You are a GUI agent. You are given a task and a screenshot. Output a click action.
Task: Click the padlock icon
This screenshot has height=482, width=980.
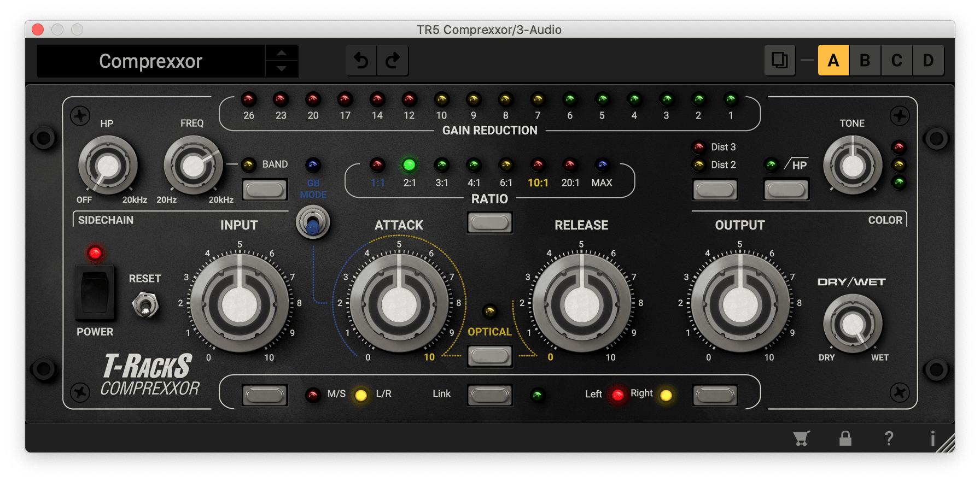click(x=845, y=438)
